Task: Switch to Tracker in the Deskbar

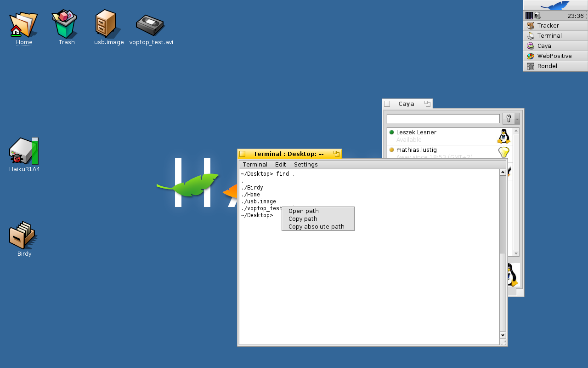Action: click(548, 26)
